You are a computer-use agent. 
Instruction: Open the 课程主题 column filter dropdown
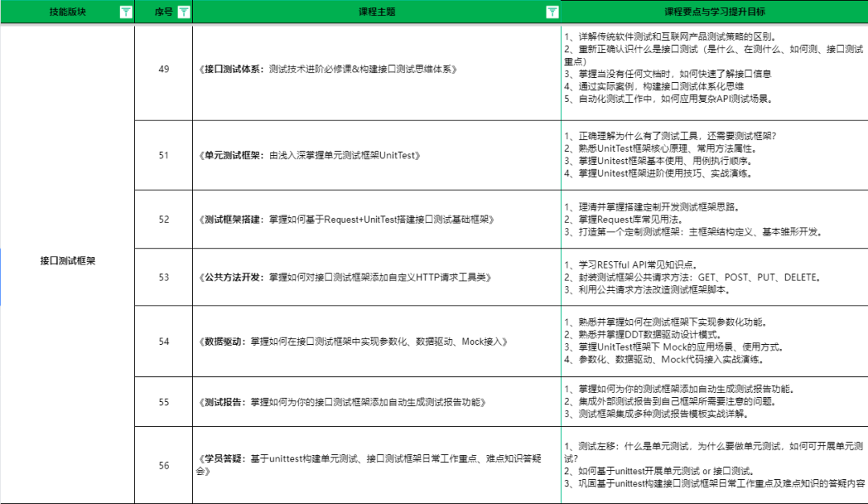552,12
